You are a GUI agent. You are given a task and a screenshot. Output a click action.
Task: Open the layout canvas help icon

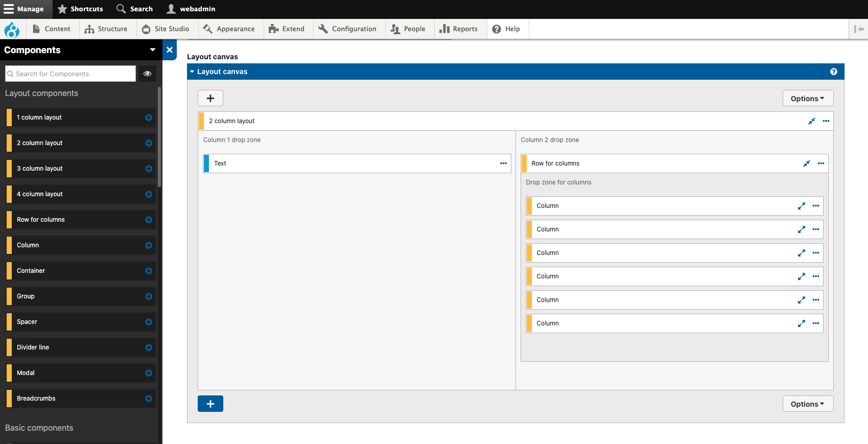(x=834, y=72)
